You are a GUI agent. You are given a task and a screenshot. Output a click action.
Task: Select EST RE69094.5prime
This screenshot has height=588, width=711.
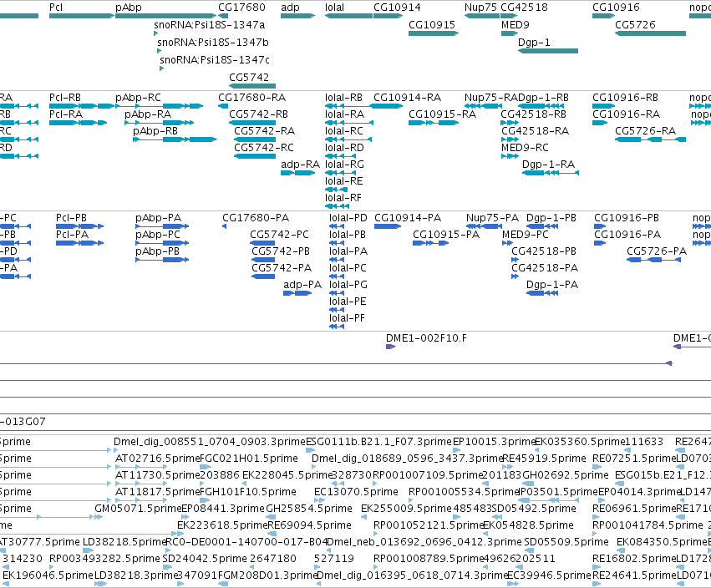coord(310,525)
